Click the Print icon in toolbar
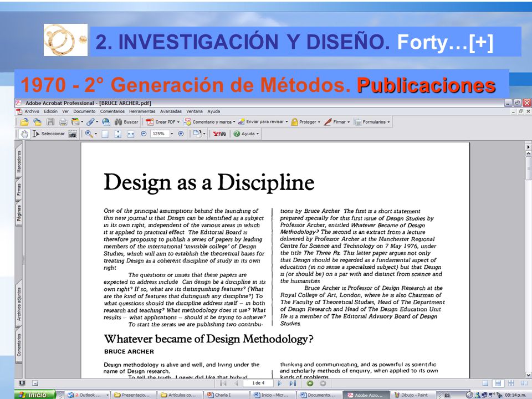Viewport: 532px width, 399px height. [63, 122]
